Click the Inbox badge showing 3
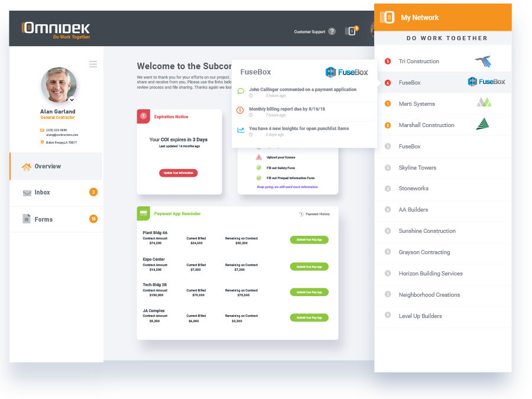The image size is (532, 399). click(93, 192)
